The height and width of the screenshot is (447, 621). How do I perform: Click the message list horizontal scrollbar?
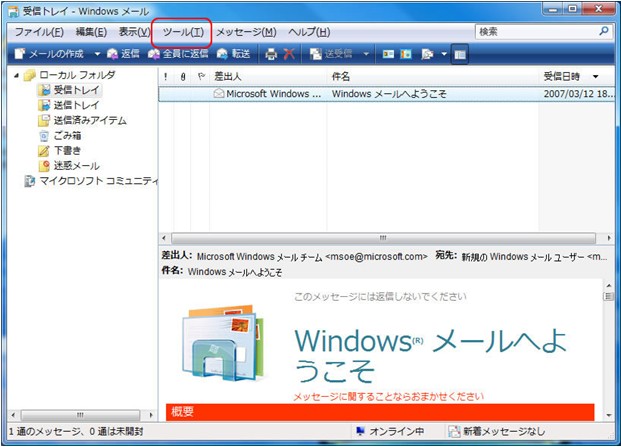coord(383,238)
